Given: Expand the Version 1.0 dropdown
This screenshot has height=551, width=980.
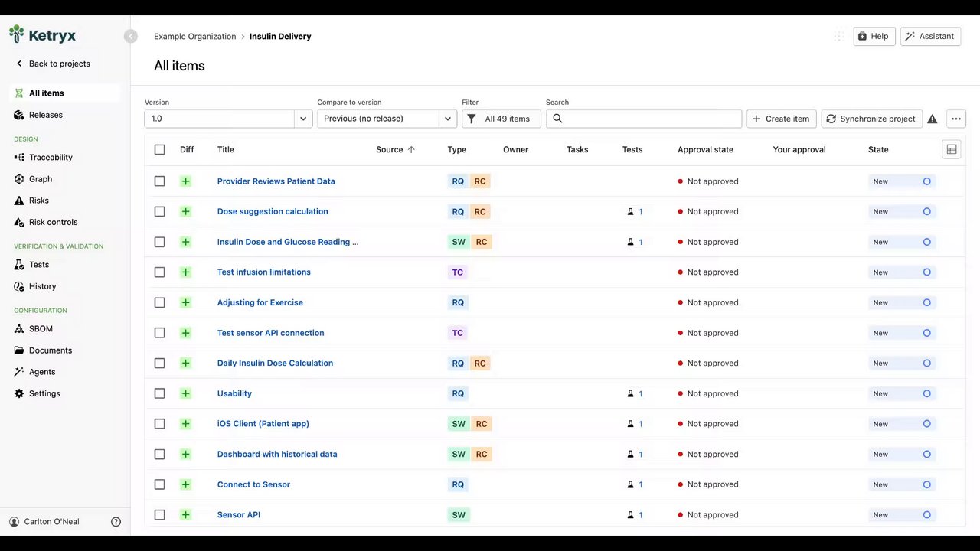Looking at the screenshot, I should click(x=303, y=119).
